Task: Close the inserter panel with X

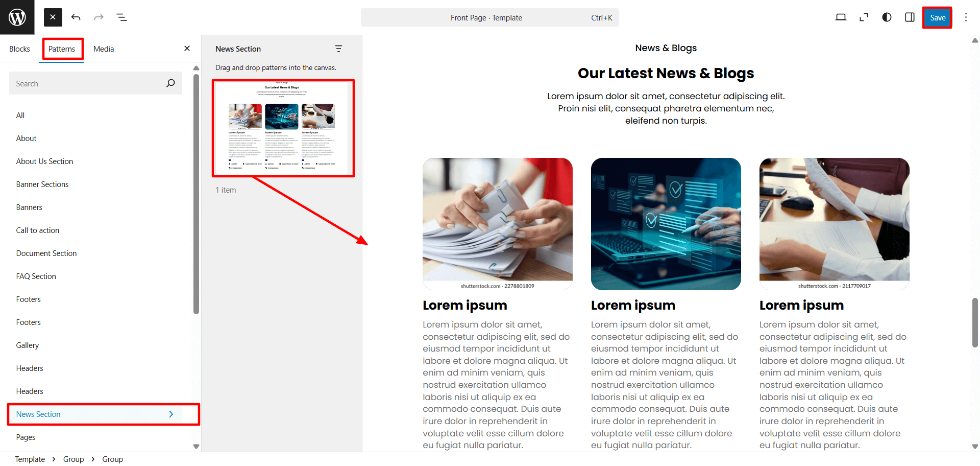Action: [x=187, y=49]
